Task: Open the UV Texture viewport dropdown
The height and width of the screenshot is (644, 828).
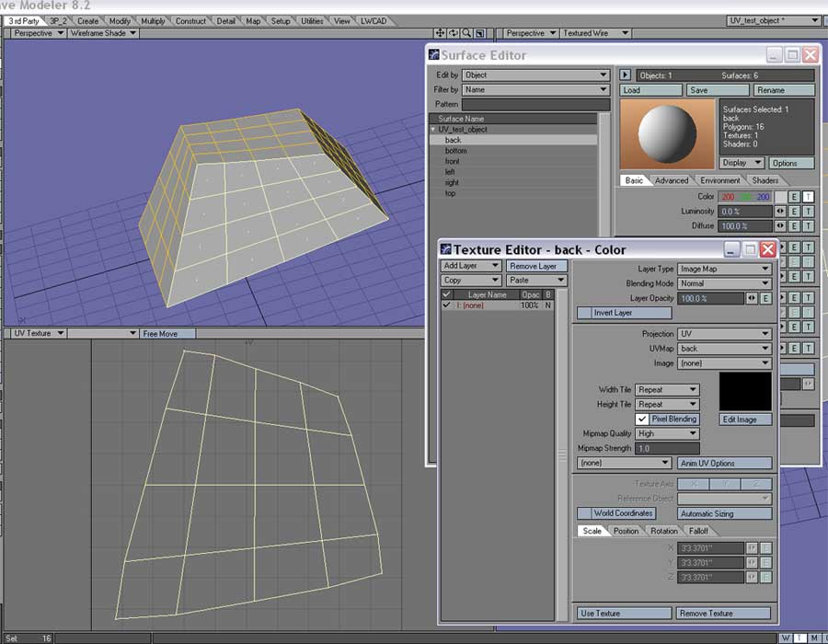Action: [38, 334]
